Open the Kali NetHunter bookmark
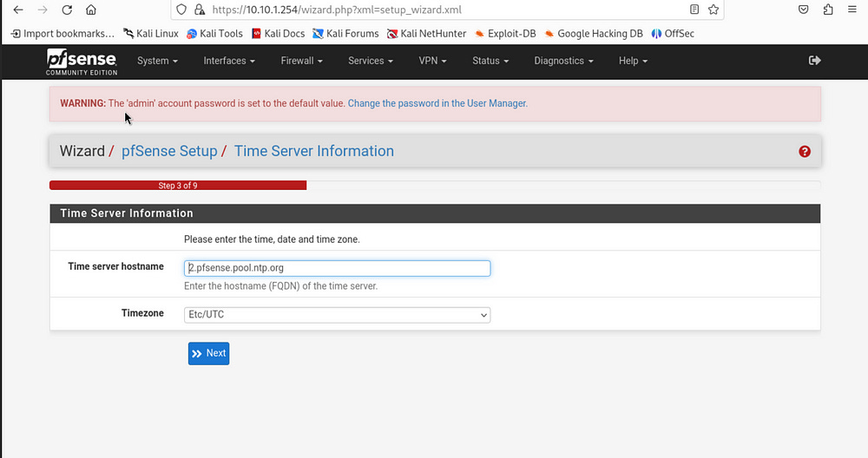 coord(426,34)
